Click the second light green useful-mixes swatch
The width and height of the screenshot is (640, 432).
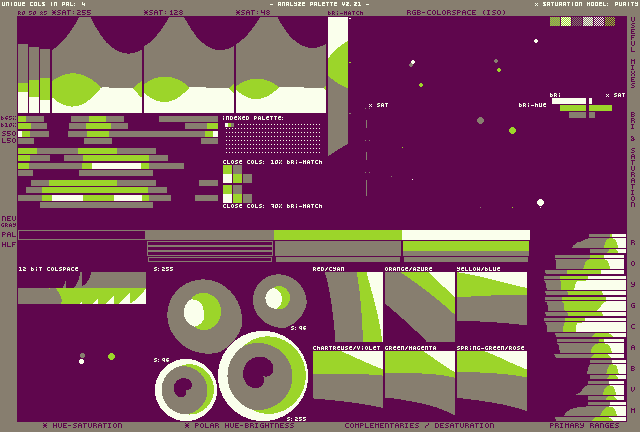pos(566,21)
